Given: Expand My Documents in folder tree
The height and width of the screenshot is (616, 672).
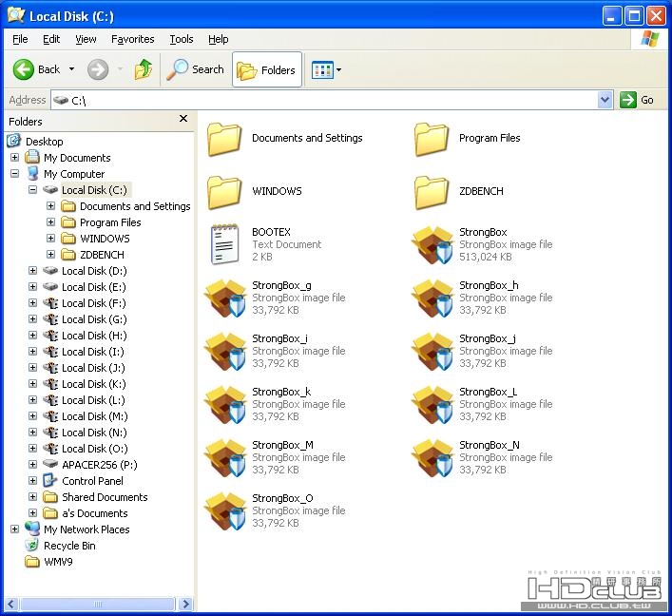Looking at the screenshot, I should click(15, 157).
